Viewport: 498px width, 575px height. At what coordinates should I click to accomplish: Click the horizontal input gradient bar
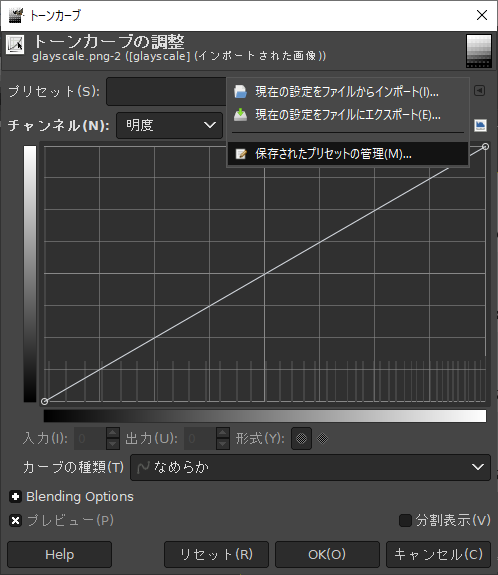[x=265, y=416]
